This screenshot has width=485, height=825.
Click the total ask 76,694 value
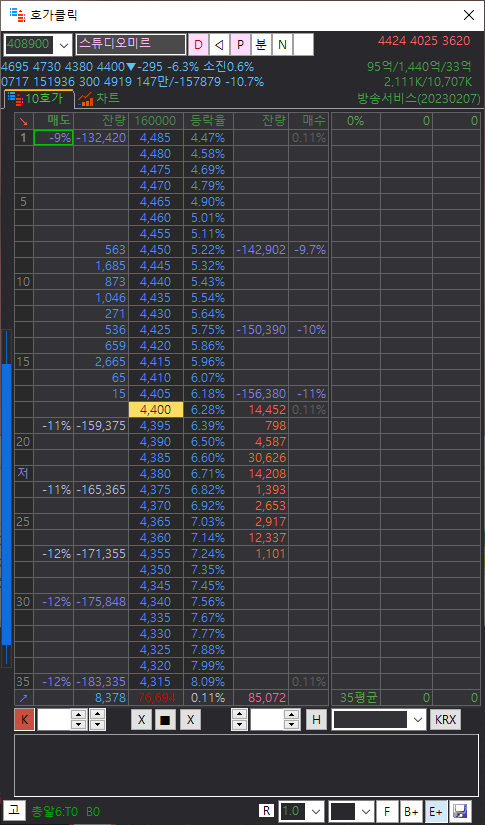[156, 698]
